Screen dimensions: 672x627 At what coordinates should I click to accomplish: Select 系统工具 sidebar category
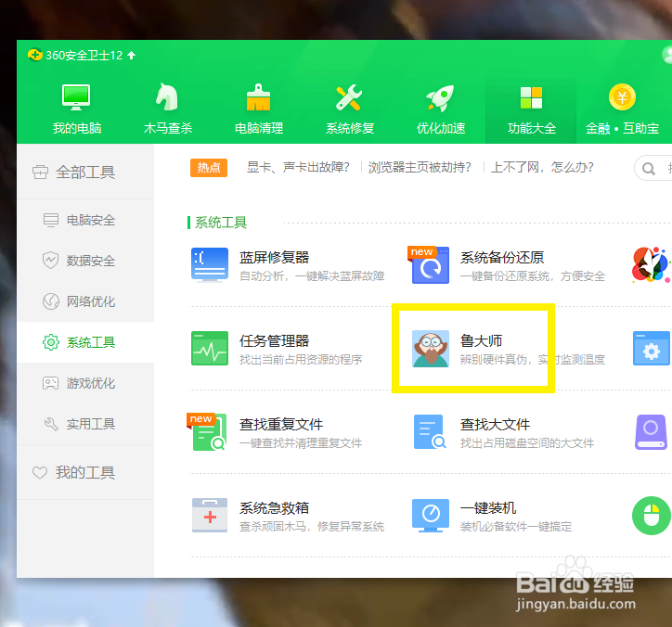pyautogui.click(x=85, y=342)
